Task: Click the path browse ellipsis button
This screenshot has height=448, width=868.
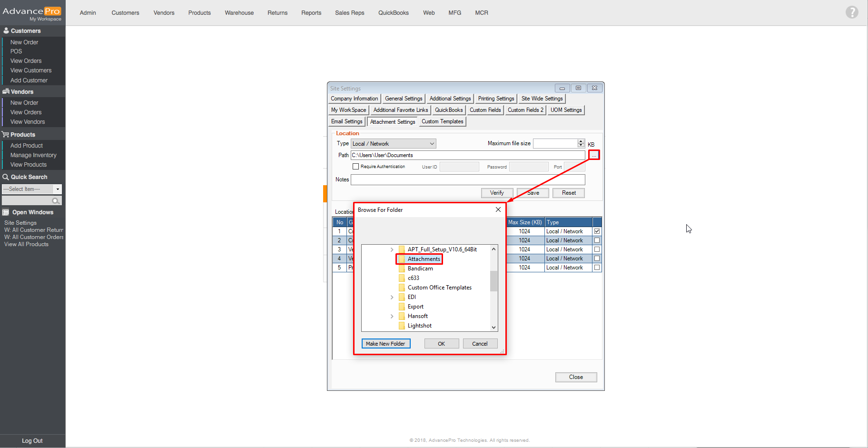Action: pos(594,155)
